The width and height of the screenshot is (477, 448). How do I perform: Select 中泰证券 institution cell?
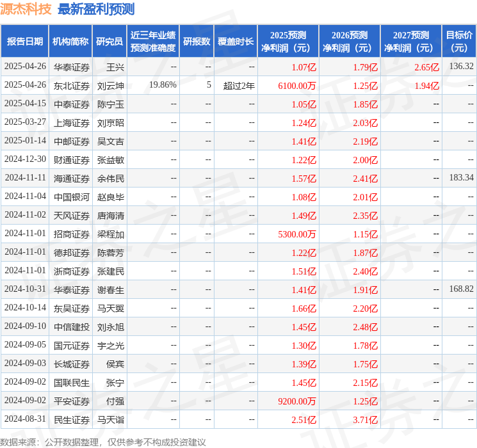72,104
